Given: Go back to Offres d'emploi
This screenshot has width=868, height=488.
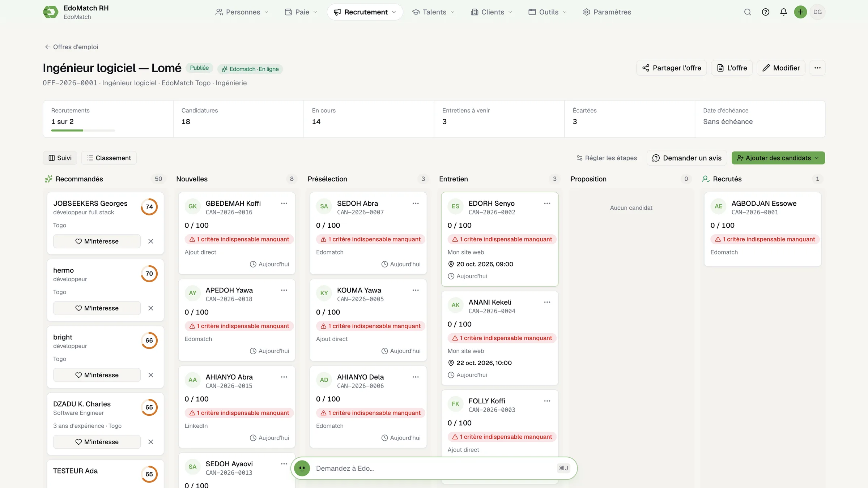Looking at the screenshot, I should point(71,47).
